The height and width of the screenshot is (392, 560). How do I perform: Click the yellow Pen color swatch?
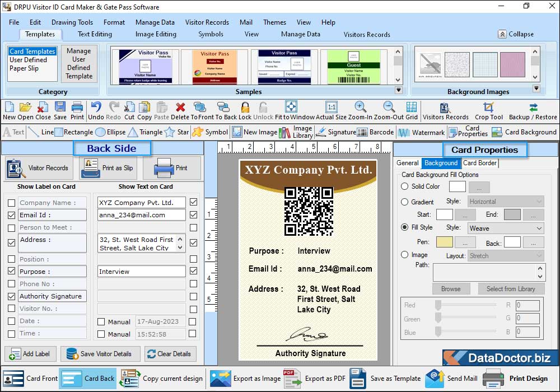tap(445, 242)
